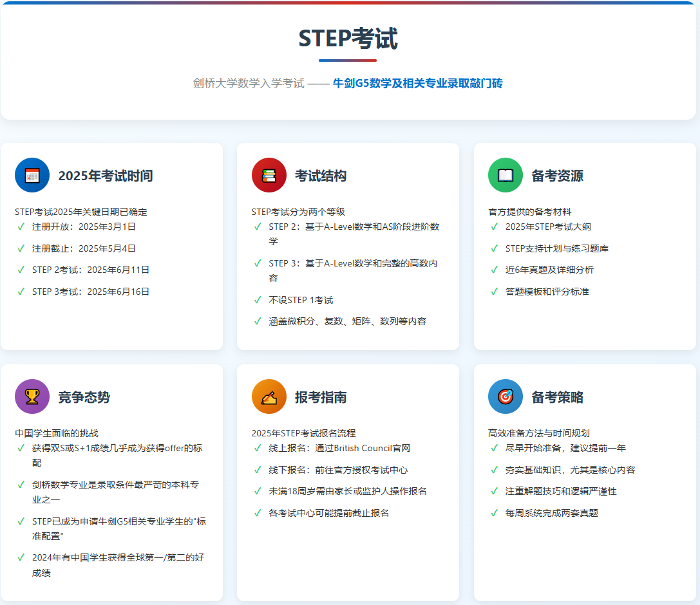Click the 备考策略 heading

coord(557,397)
